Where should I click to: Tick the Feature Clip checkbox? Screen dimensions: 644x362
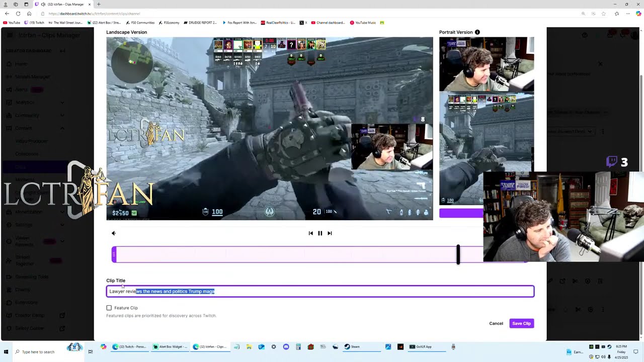pyautogui.click(x=109, y=308)
